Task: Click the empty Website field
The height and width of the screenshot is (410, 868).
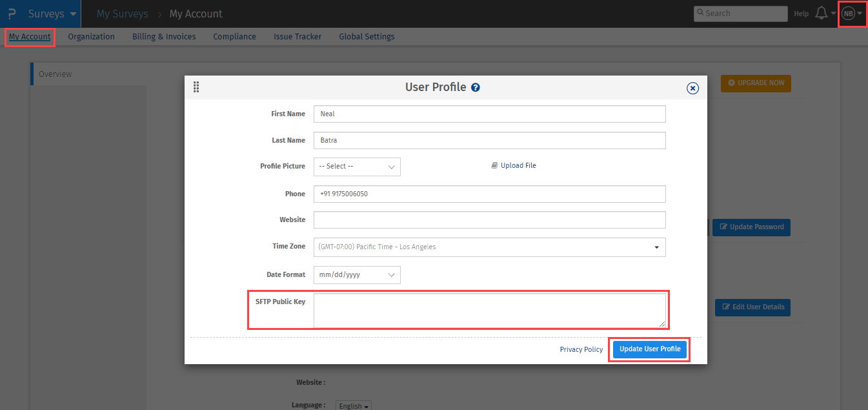Action: (489, 220)
